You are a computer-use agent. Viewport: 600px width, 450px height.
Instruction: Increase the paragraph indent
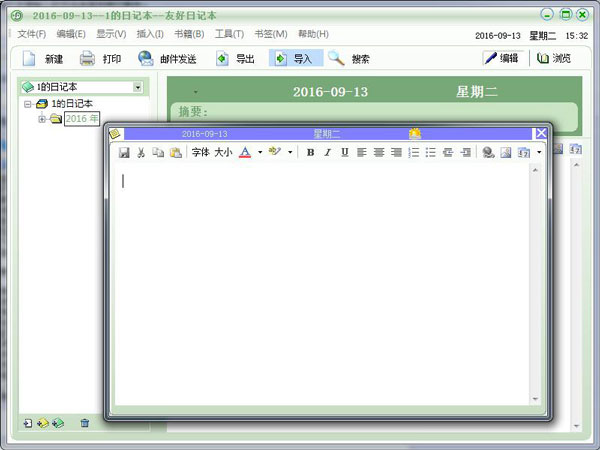[465, 153]
